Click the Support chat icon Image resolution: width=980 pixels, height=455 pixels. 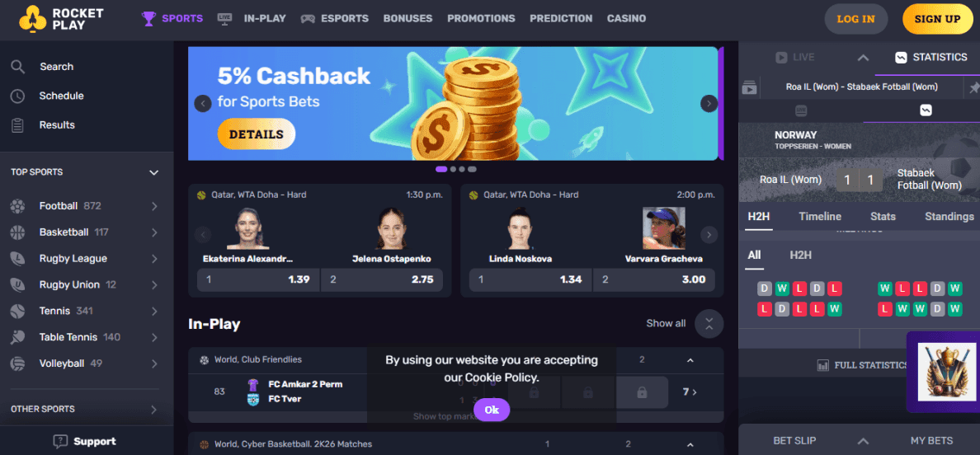tap(60, 441)
